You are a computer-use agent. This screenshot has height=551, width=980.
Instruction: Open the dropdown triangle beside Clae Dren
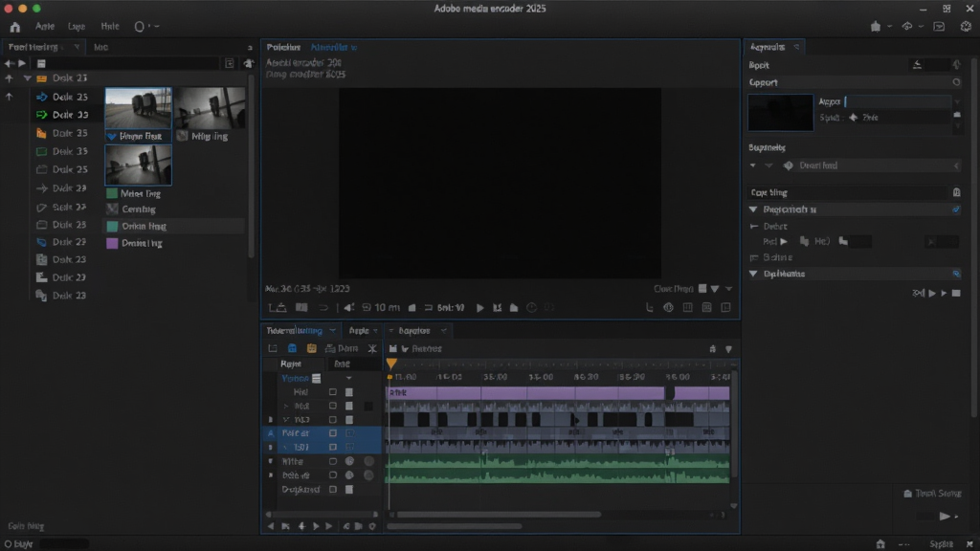coord(714,289)
